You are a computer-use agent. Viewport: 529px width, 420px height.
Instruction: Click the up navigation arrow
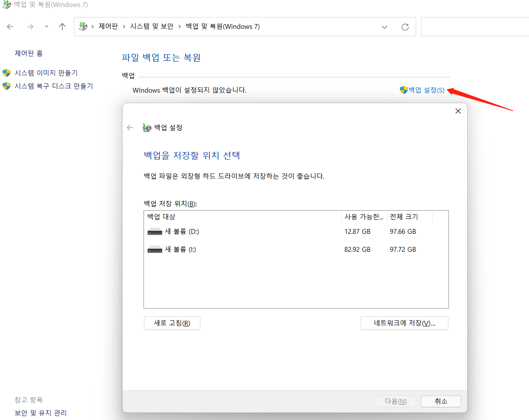pyautogui.click(x=62, y=26)
